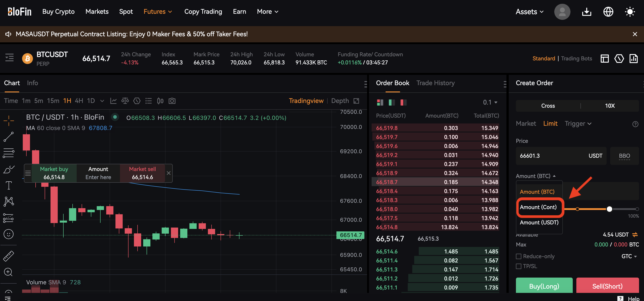Open Cross margin mode selector
The height and width of the screenshot is (301, 644).
548,106
